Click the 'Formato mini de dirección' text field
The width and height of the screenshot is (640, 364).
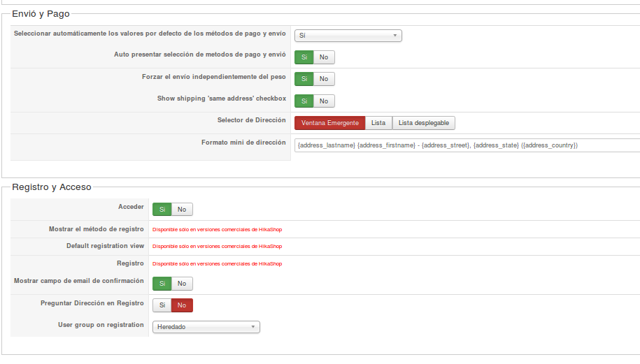click(x=467, y=145)
